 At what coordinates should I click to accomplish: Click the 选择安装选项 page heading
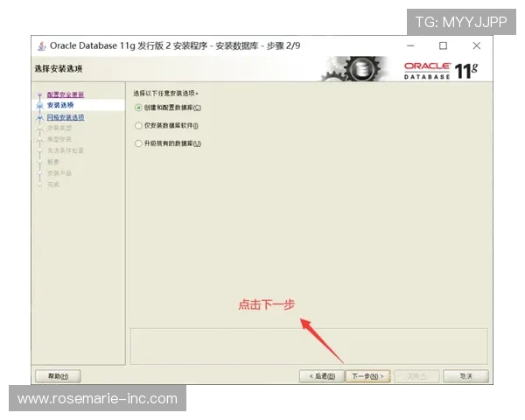tap(59, 68)
